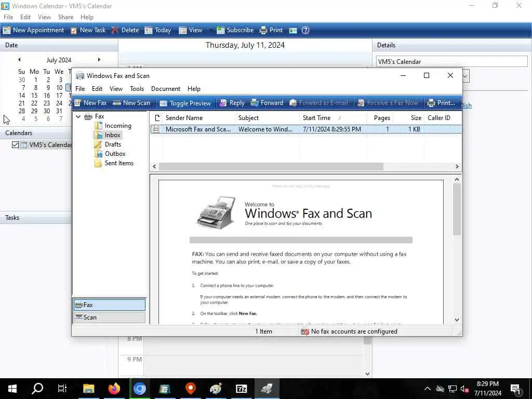The height and width of the screenshot is (399, 532).
Task: Open File Explorer from the taskbar
Action: point(88,389)
